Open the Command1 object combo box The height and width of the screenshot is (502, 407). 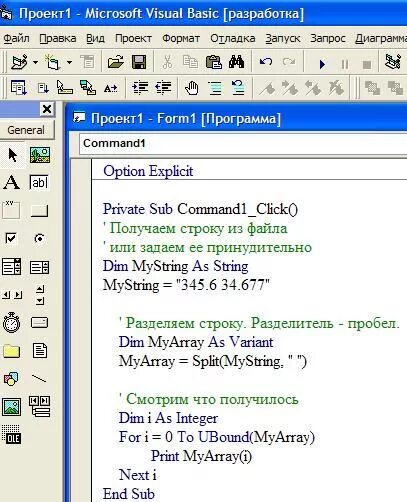(x=243, y=143)
